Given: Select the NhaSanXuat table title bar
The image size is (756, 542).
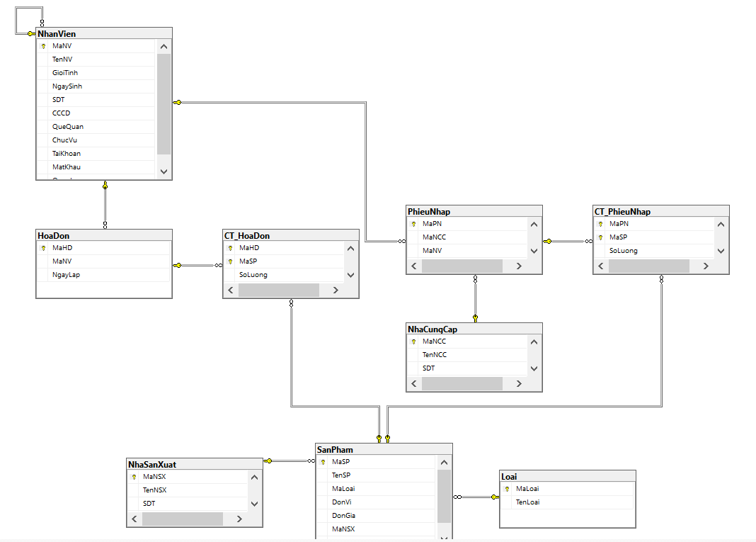Looking at the screenshot, I should click(x=195, y=464).
